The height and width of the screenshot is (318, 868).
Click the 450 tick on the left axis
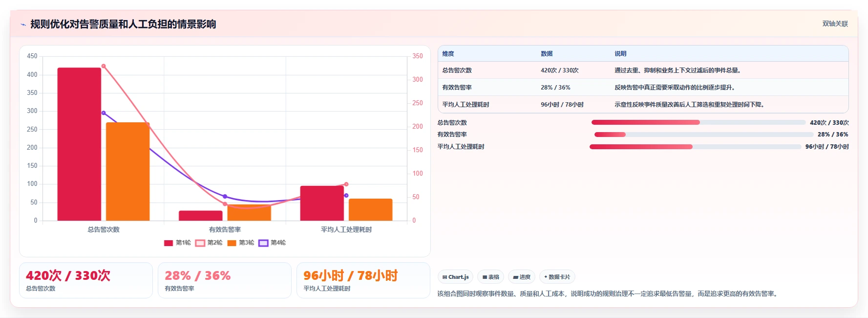(x=32, y=56)
